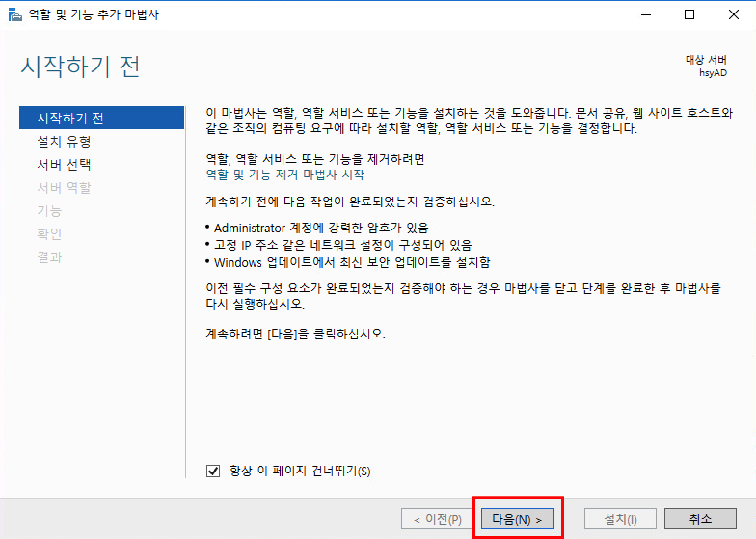Select the '기능' step in the sidebar

49,210
